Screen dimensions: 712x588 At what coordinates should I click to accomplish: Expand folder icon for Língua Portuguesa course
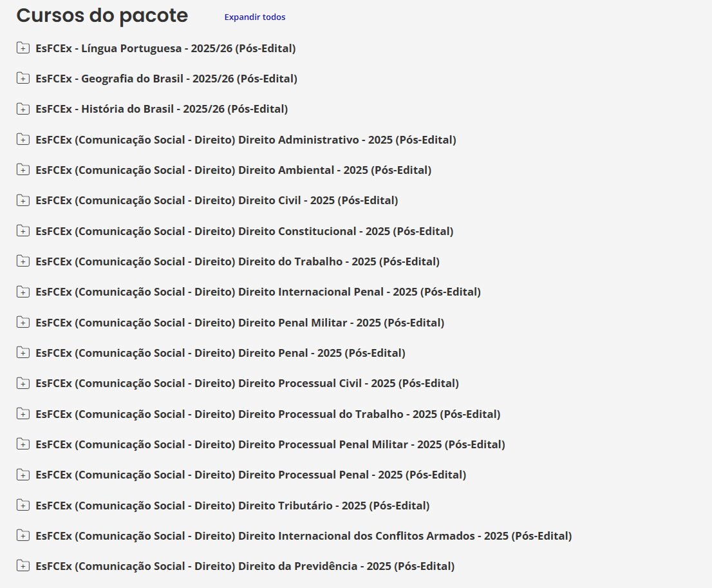[x=23, y=48]
